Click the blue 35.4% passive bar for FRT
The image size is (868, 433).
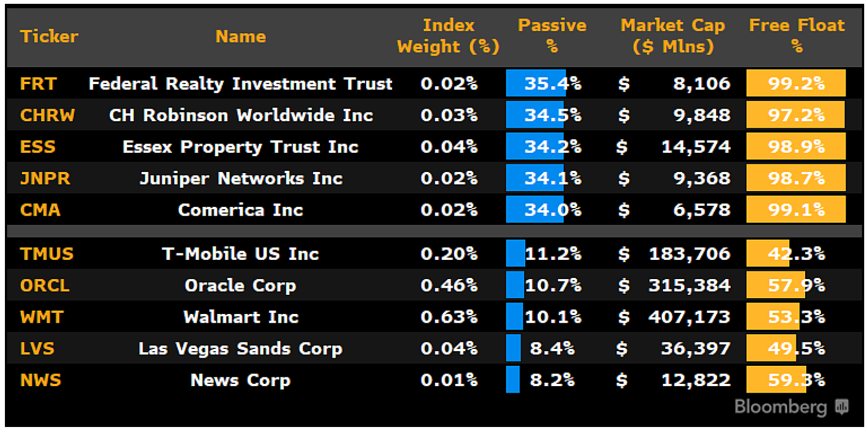point(536,84)
